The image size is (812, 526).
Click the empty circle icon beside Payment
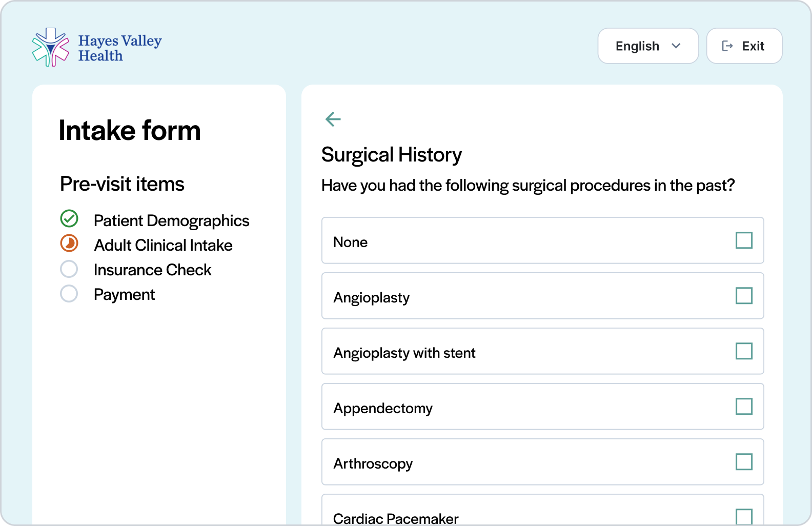69,293
